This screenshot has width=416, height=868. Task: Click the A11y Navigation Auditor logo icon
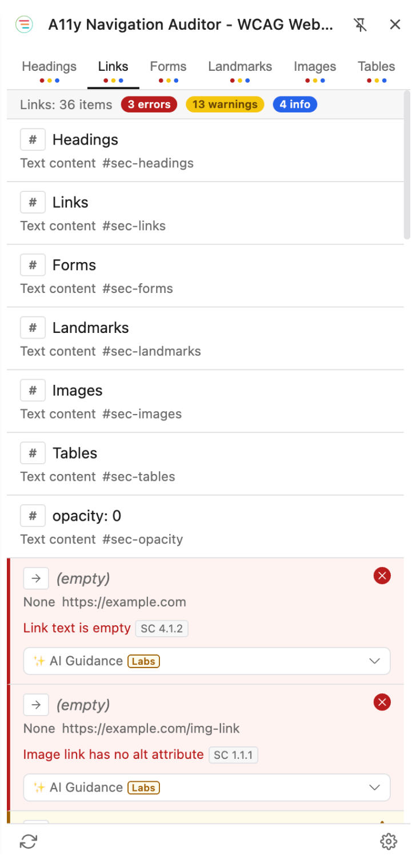(24, 25)
